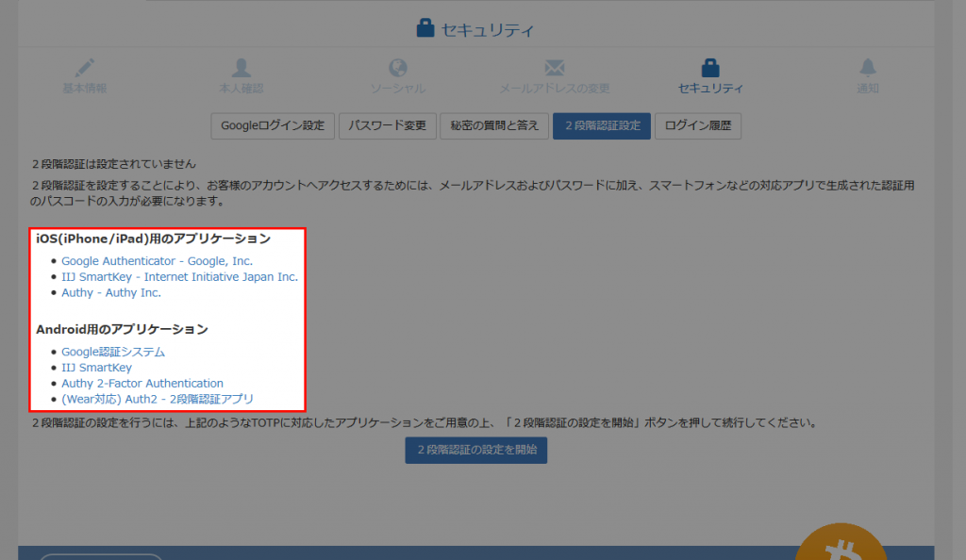Select the セキュリティ tab label
Viewport: 966px width, 560px height.
point(710,88)
